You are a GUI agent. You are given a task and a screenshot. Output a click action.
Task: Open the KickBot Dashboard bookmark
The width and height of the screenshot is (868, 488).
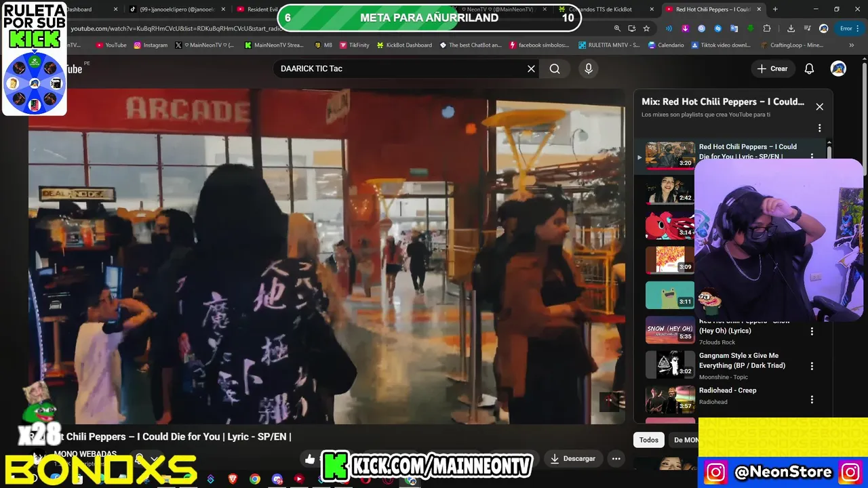pos(403,45)
